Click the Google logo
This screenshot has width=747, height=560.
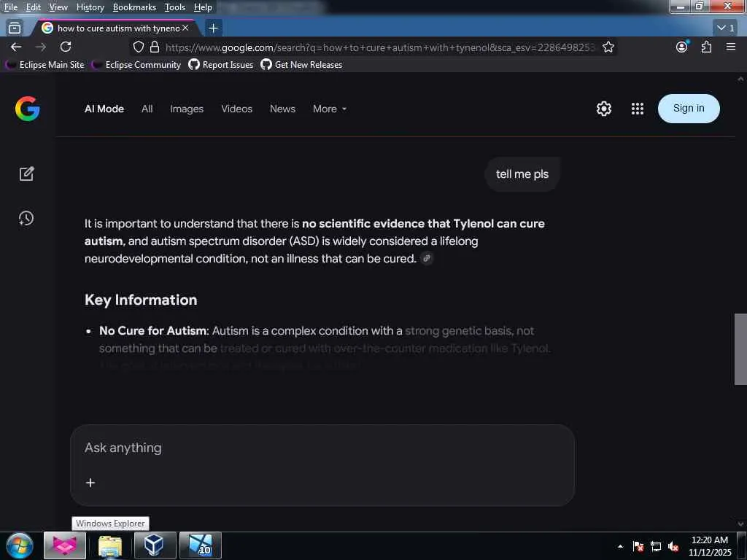(27, 109)
